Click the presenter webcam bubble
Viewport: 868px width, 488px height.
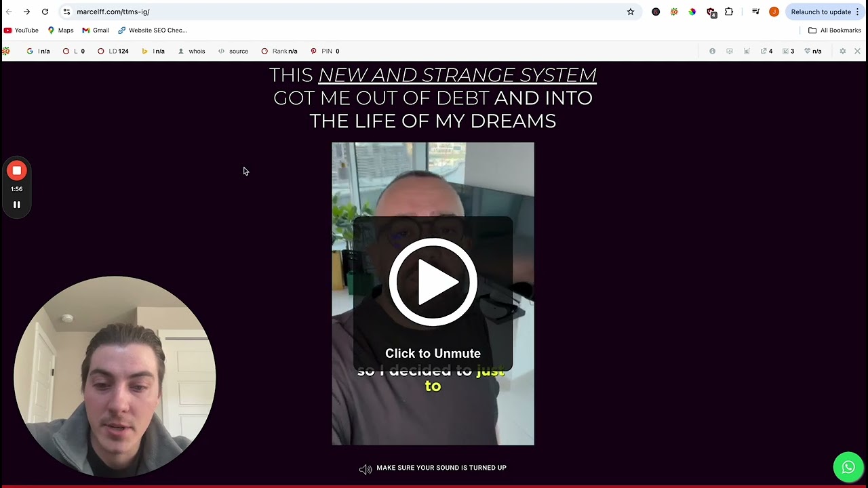point(114,376)
